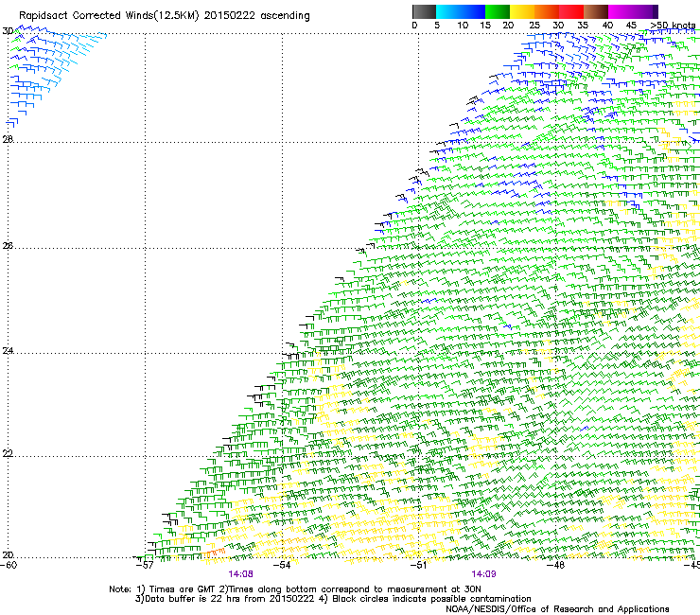700x615 pixels.
Task: Click the purple time label '14:09'
Action: (483, 574)
